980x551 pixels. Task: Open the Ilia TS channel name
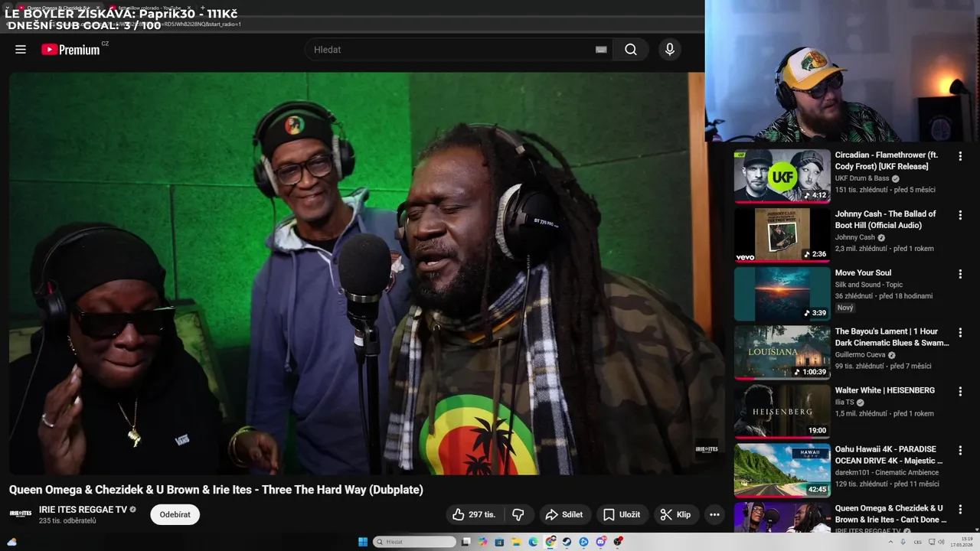[x=844, y=403]
